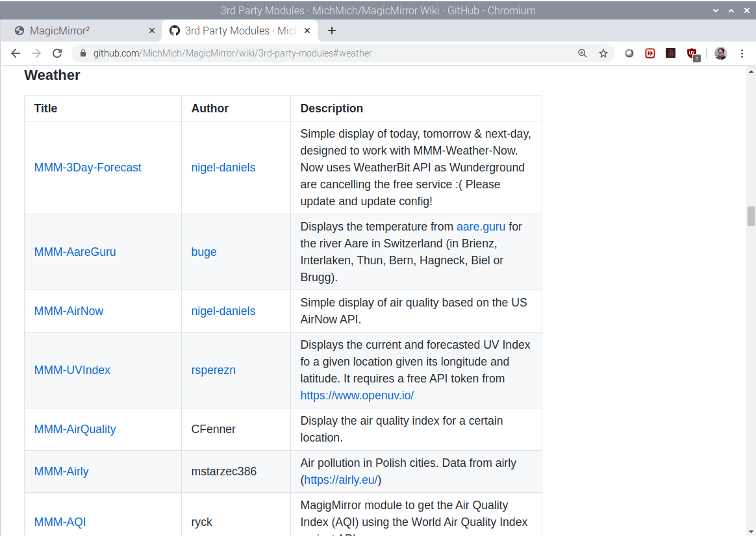Visit author buge's profile
The width and height of the screenshot is (756, 537).
[204, 252]
